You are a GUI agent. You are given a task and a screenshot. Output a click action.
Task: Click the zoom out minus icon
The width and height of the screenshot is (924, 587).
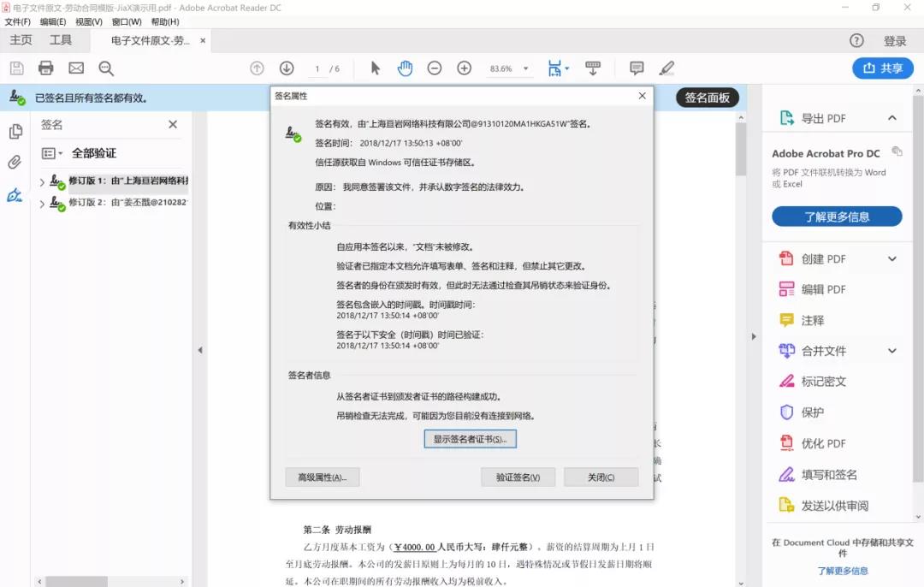pyautogui.click(x=435, y=68)
